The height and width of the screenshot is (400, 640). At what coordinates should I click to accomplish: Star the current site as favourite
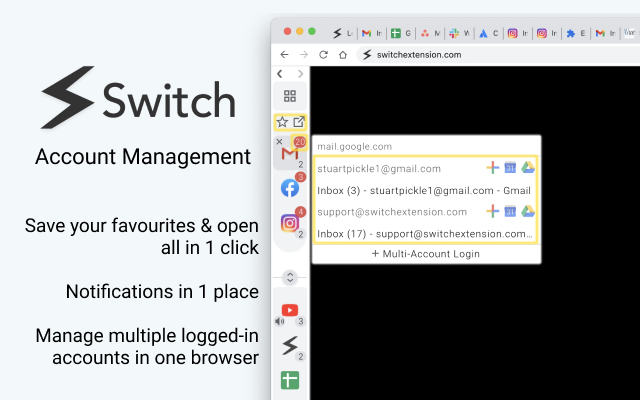pos(282,122)
